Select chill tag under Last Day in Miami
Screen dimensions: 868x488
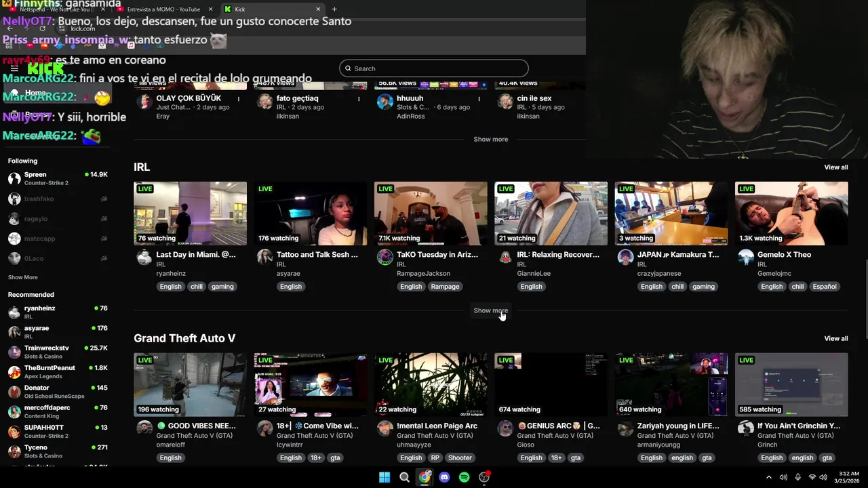197,287
